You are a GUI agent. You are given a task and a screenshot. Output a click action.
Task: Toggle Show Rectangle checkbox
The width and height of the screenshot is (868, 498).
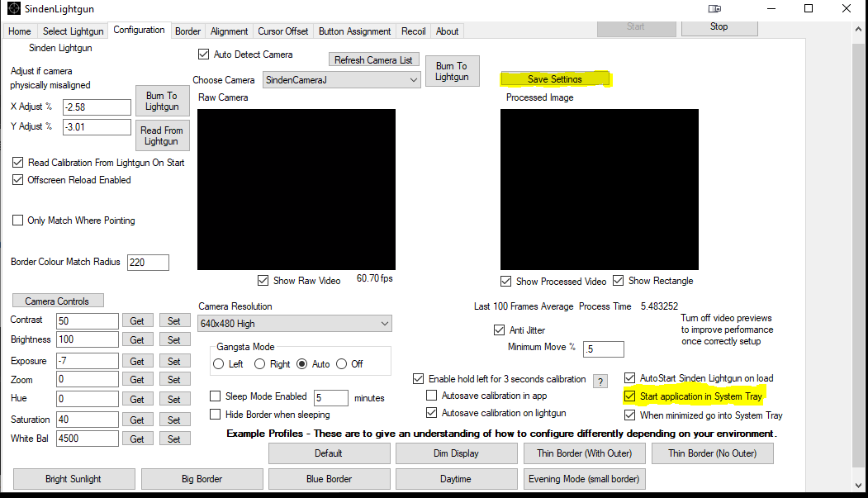(x=619, y=281)
